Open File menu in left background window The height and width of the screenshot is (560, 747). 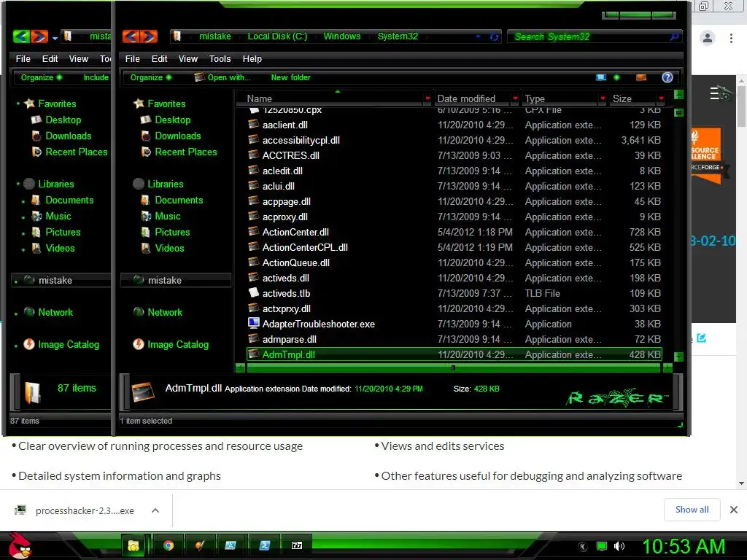pyautogui.click(x=23, y=58)
